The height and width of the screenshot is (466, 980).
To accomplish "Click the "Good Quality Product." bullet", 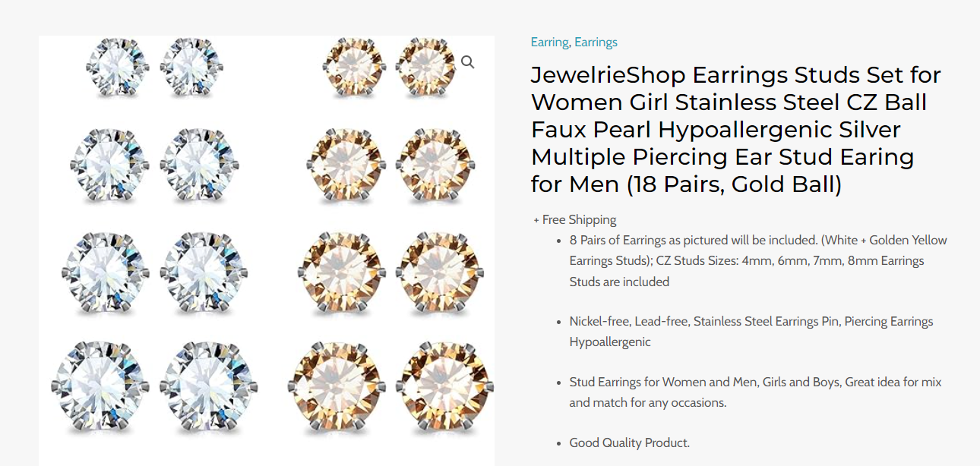I will tap(629, 443).
